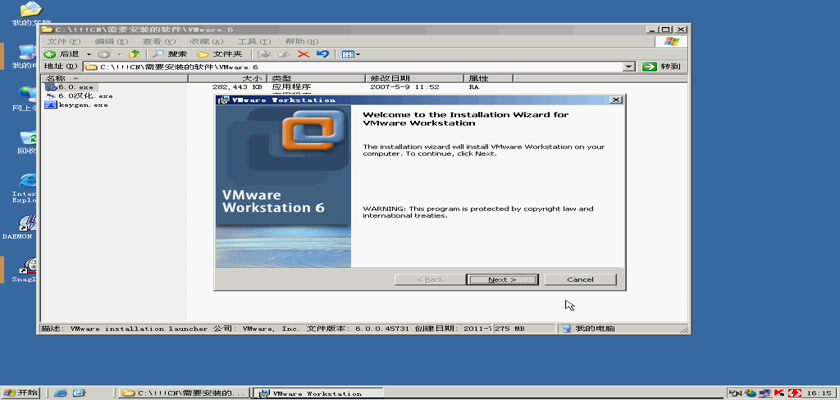Screen dimensions: 840x400
Task: Click the system tray clock 16:15
Action: click(819, 394)
